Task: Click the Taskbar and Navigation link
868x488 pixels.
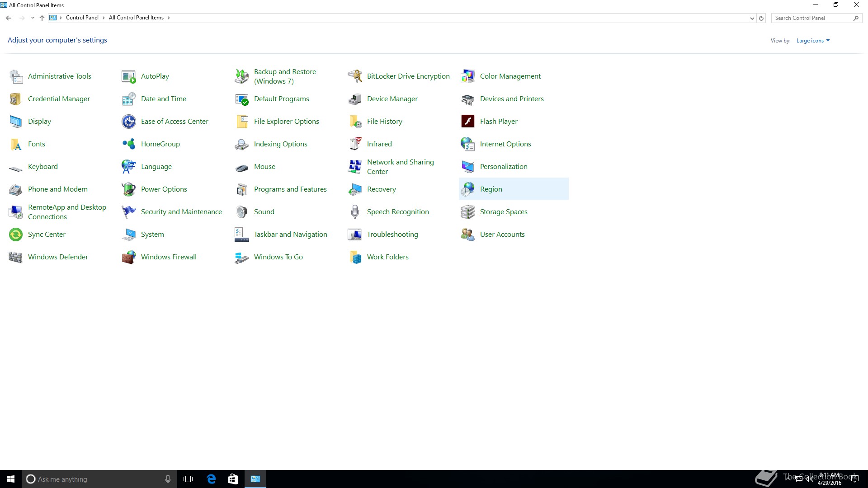Action: (x=290, y=235)
